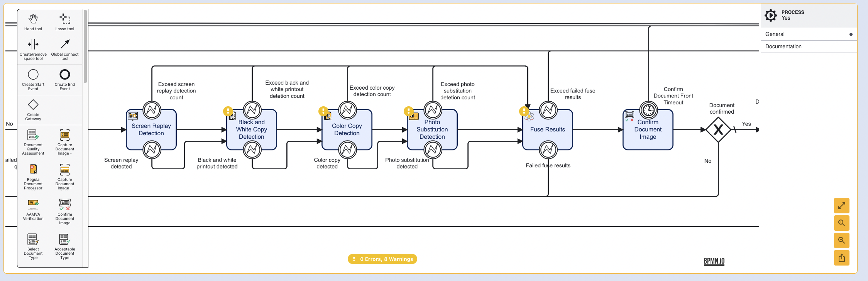Select the Create Gateway diamond icon

33,105
